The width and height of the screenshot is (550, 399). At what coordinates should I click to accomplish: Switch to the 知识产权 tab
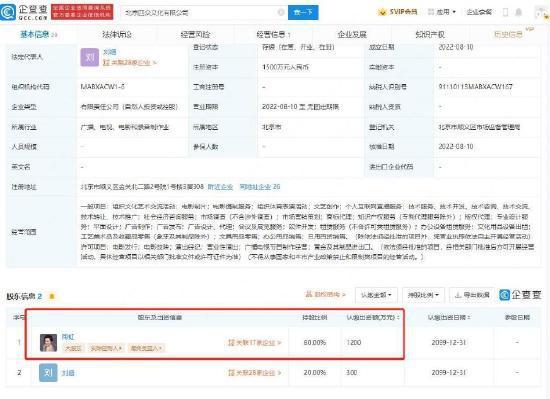[430, 34]
